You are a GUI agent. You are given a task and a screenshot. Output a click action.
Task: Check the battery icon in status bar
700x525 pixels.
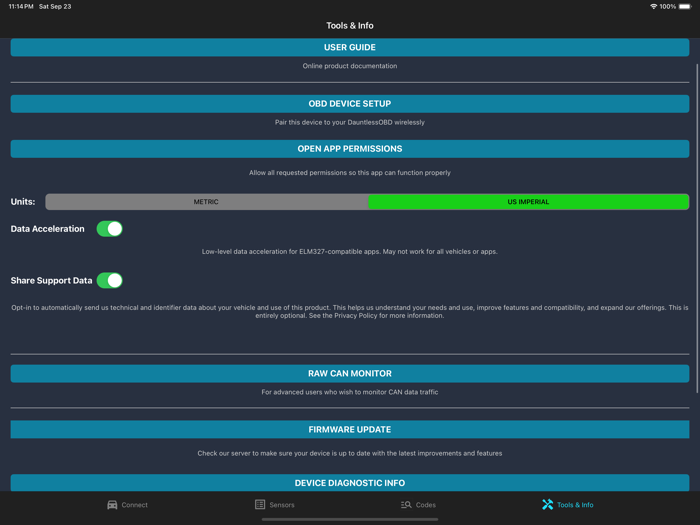pyautogui.click(x=685, y=7)
